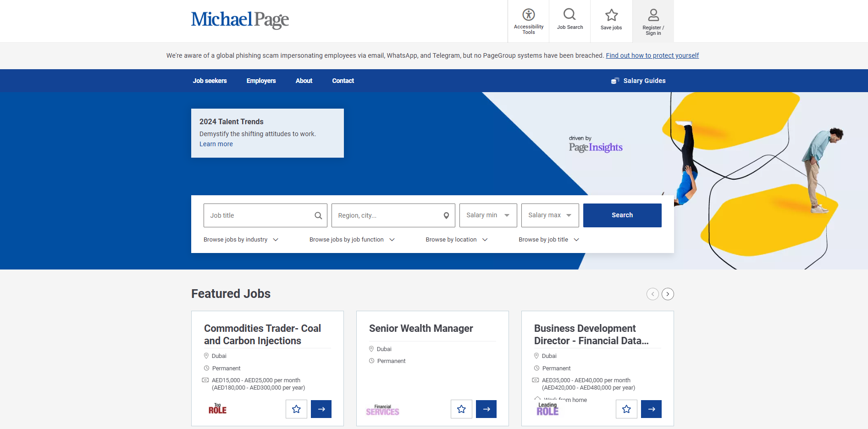The width and height of the screenshot is (868, 429).
Task: Click the Salary Guides coins icon
Action: pos(615,81)
